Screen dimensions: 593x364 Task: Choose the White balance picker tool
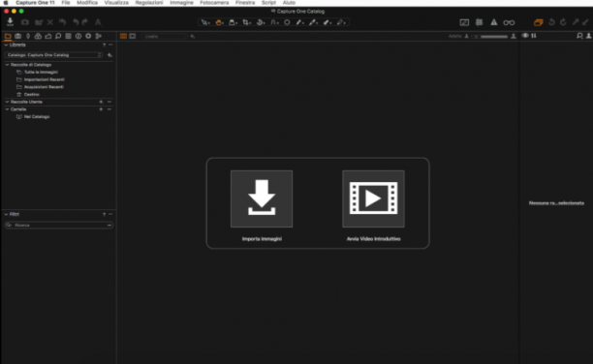point(313,22)
